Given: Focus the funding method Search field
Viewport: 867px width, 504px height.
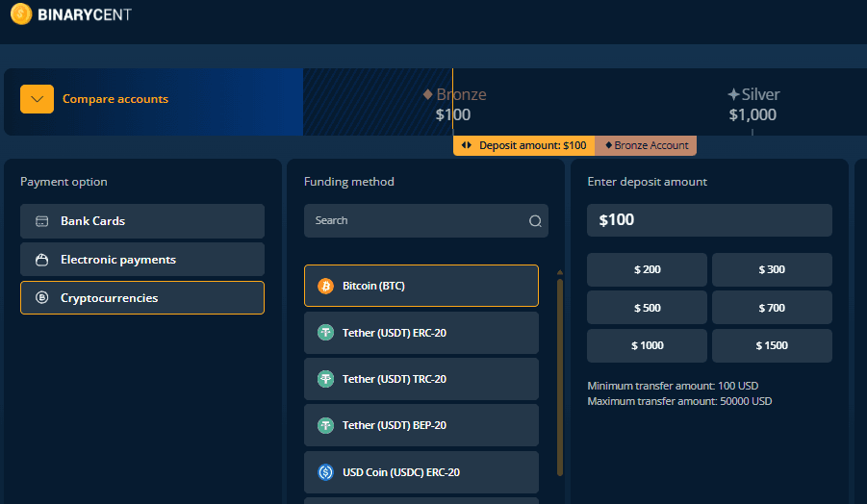Looking at the screenshot, I should [x=426, y=220].
